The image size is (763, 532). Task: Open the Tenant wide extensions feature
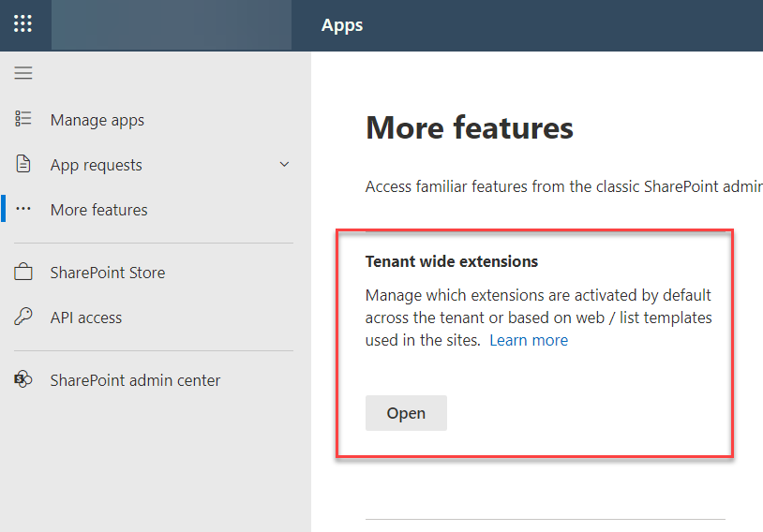point(406,413)
